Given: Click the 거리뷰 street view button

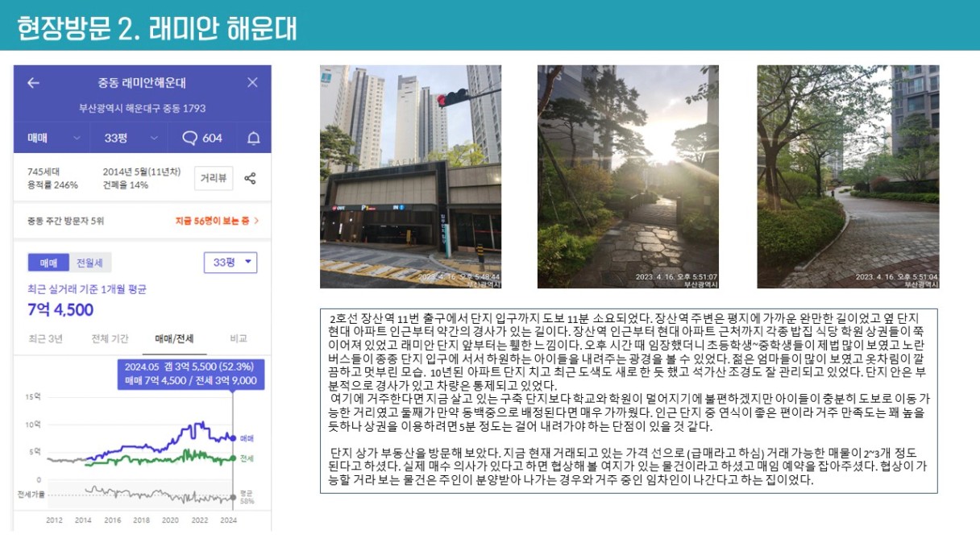Looking at the screenshot, I should pyautogui.click(x=214, y=178).
